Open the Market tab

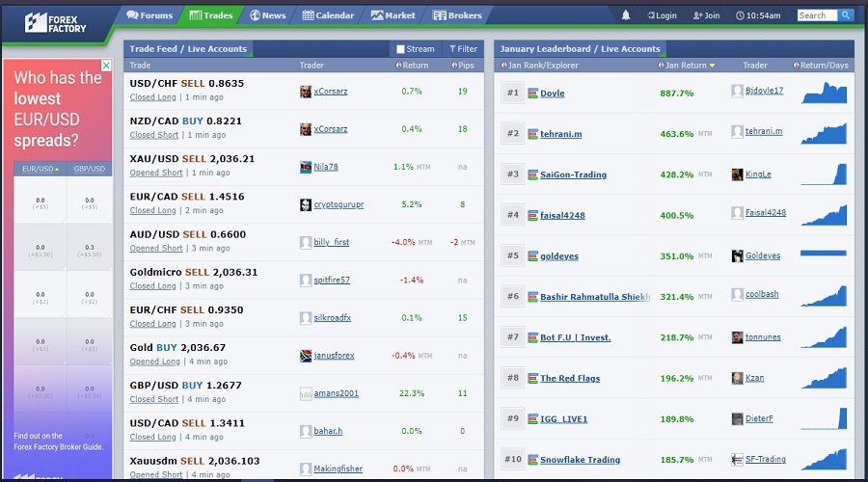393,15
